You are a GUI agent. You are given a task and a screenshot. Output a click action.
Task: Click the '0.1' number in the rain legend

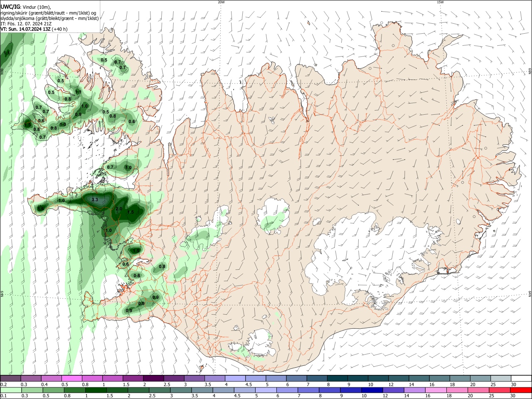3,396
